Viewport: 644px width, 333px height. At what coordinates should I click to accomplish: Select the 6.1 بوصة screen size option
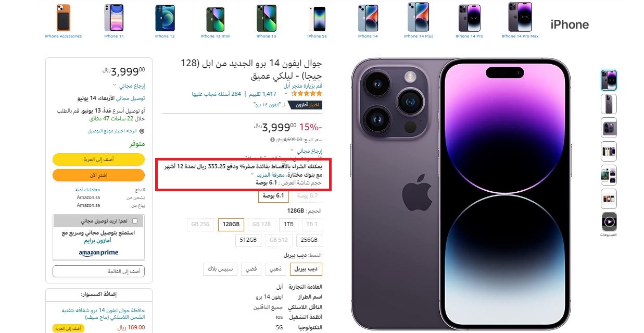(273, 196)
